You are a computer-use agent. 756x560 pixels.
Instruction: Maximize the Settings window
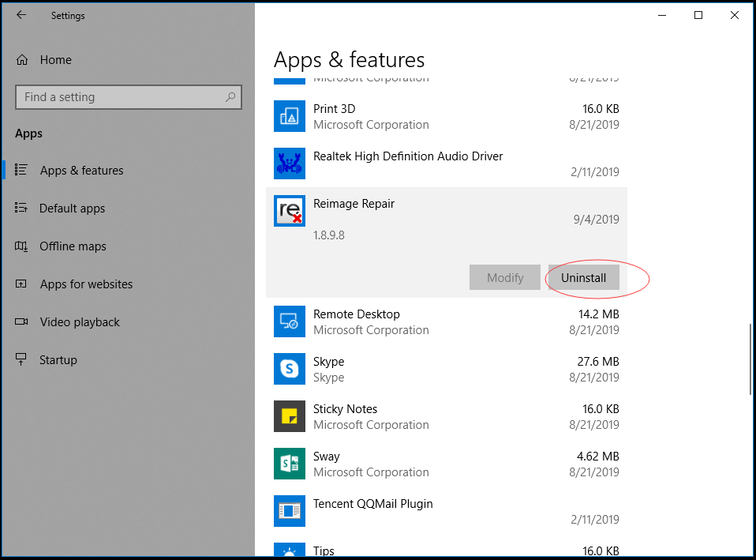coord(698,16)
